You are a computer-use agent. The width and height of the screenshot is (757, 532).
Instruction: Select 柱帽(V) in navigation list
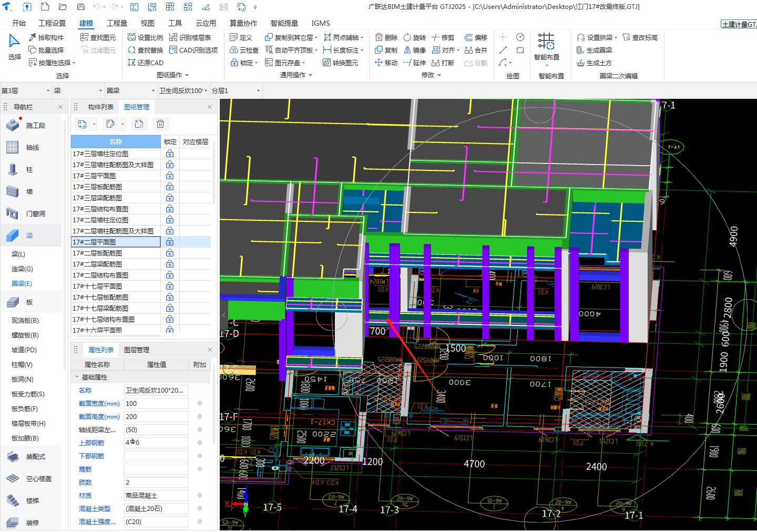(x=22, y=364)
